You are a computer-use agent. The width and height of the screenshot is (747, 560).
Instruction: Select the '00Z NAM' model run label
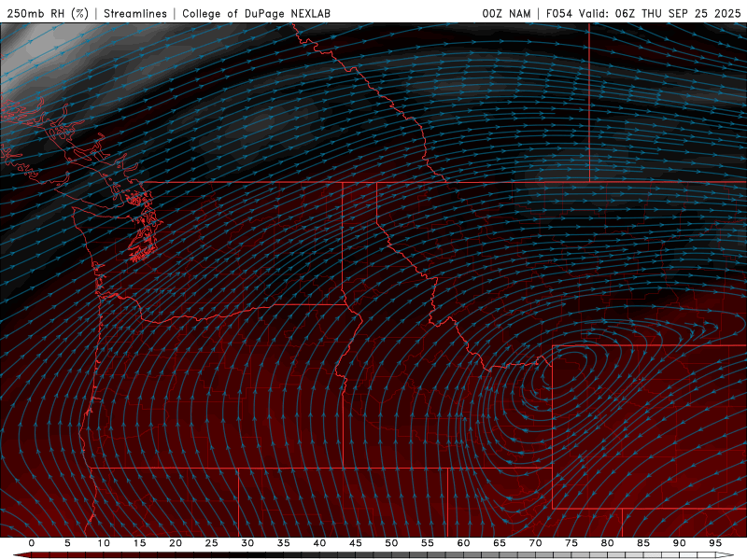[x=506, y=13]
